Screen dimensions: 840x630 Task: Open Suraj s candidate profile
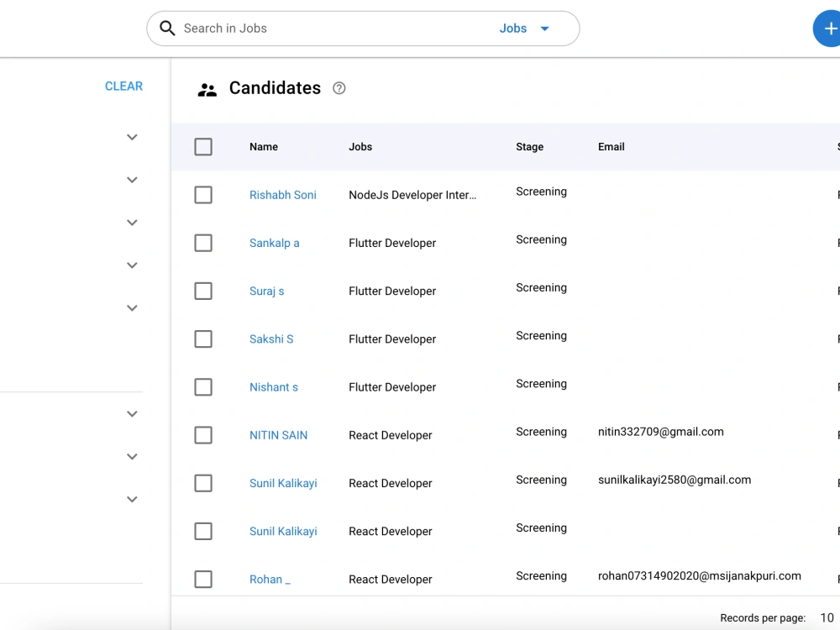click(x=266, y=291)
